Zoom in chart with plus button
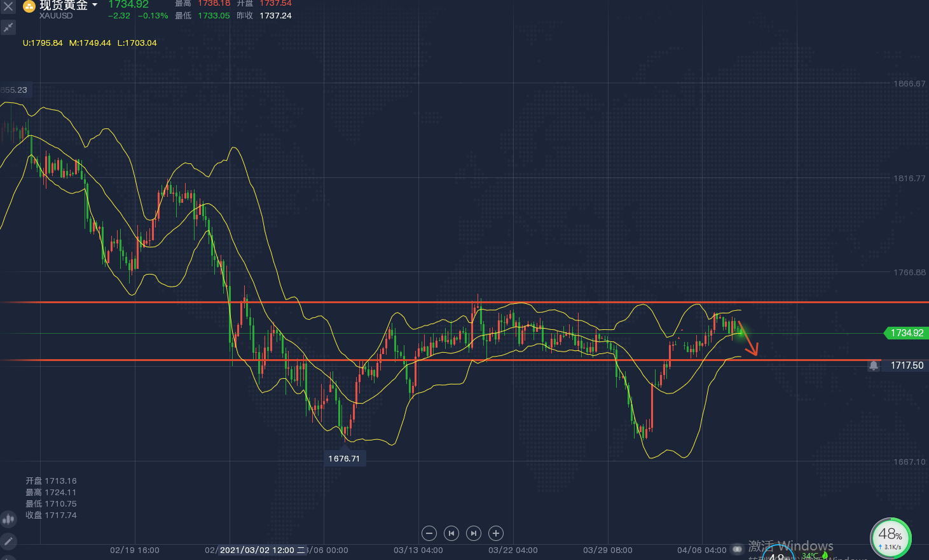The width and height of the screenshot is (929, 560). click(x=496, y=533)
